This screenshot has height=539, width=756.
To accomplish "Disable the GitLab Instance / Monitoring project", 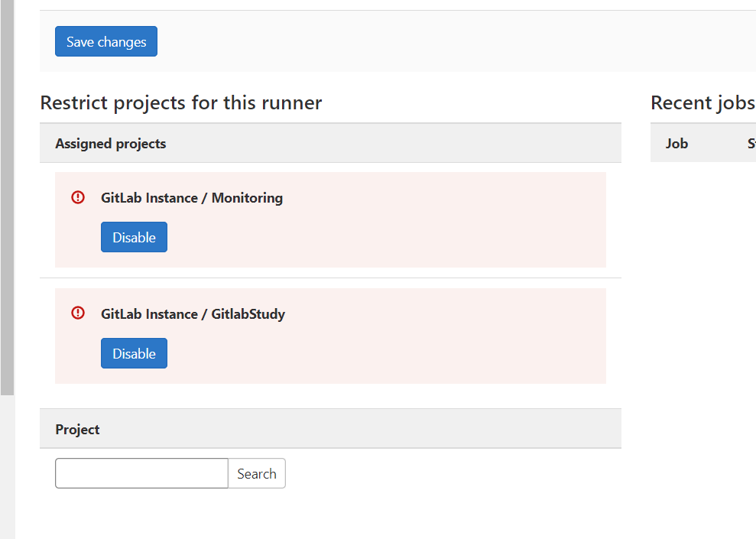I will [x=134, y=237].
